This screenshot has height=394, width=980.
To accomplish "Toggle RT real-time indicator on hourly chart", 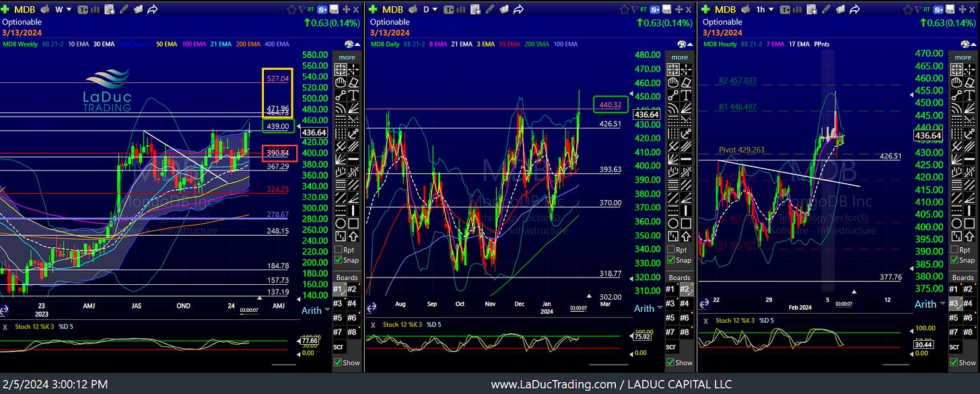I will click(x=927, y=9).
